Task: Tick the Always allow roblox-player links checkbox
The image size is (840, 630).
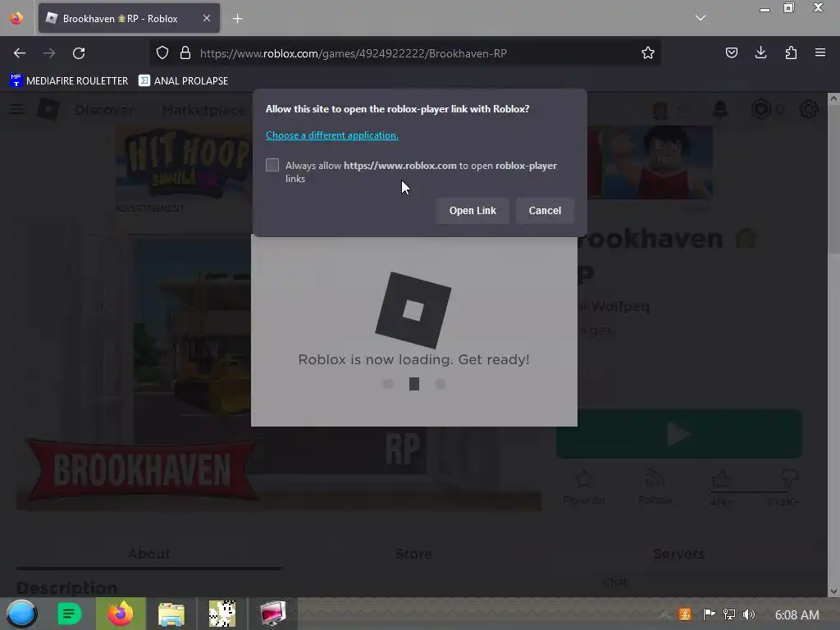Action: (x=272, y=165)
